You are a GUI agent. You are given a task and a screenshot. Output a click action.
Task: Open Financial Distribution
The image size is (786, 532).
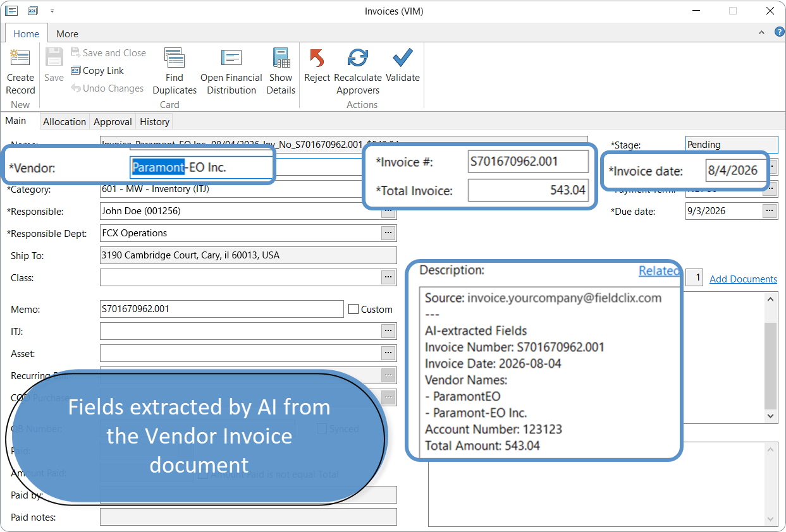pos(231,71)
